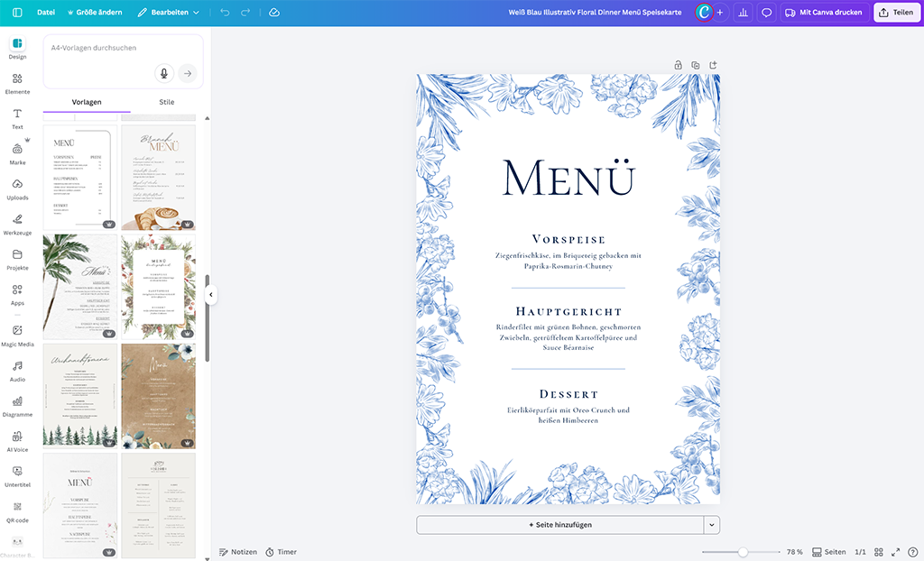Select the MENÜ heading on canvas
924x561 pixels.
click(568, 178)
